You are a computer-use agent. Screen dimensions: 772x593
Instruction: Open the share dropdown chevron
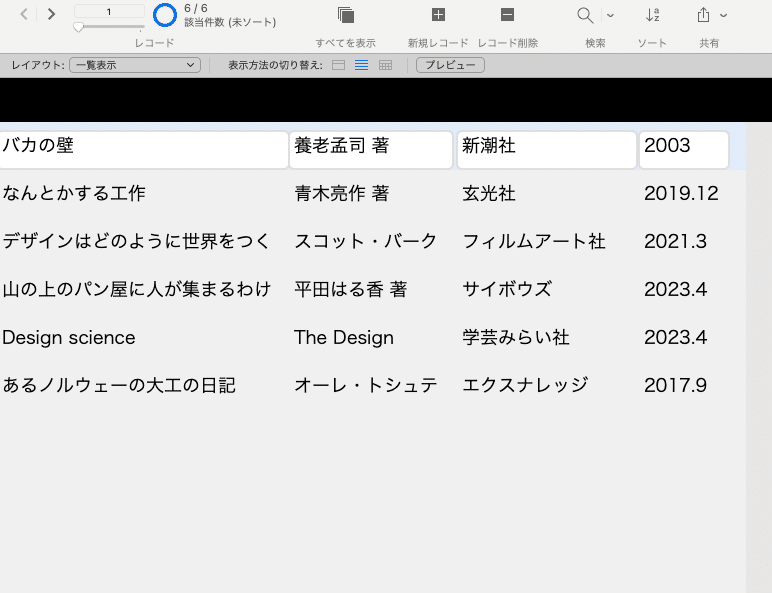point(723,15)
